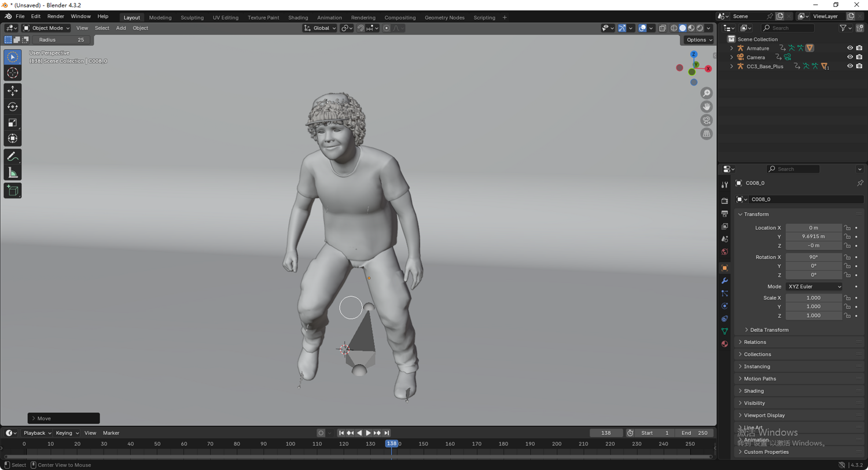868x470 pixels.
Task: Expand the Armature tree item
Action: 731,48
